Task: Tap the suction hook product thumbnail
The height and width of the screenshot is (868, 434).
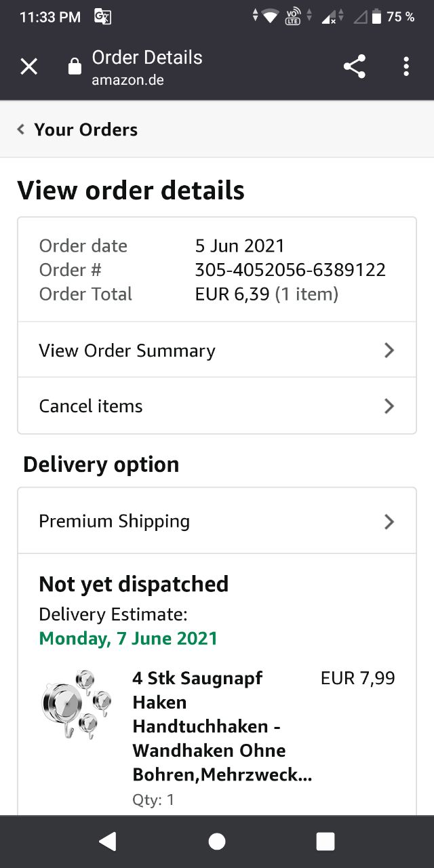Action: pyautogui.click(x=75, y=704)
